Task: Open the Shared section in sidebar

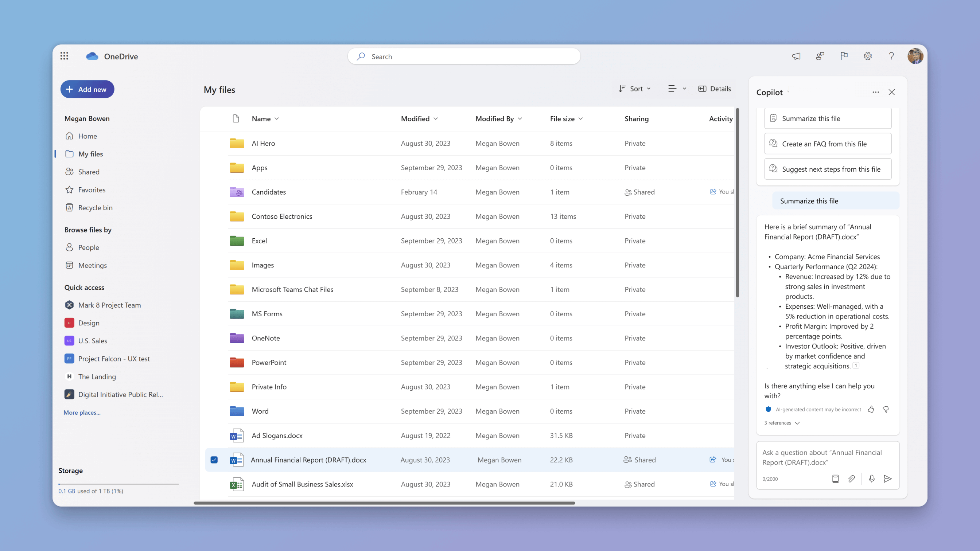Action: [x=89, y=172]
